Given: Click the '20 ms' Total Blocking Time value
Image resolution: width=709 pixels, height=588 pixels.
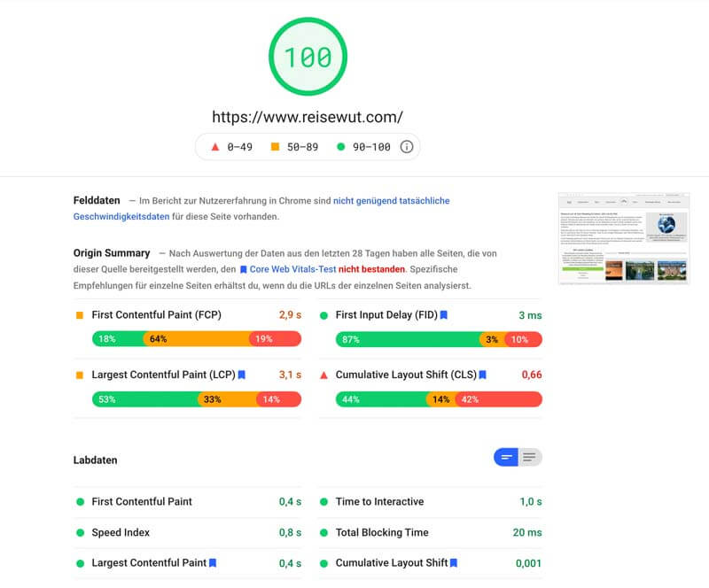Looking at the screenshot, I should pyautogui.click(x=527, y=532).
